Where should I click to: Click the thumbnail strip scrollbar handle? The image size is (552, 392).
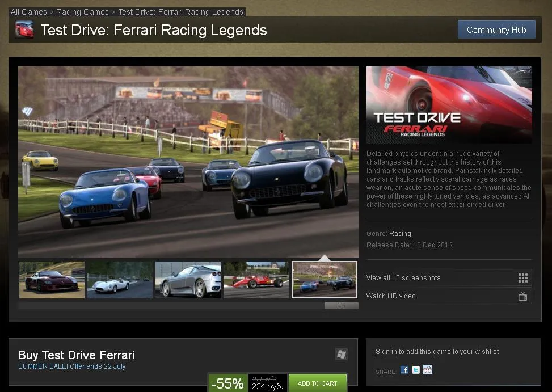[x=341, y=305]
